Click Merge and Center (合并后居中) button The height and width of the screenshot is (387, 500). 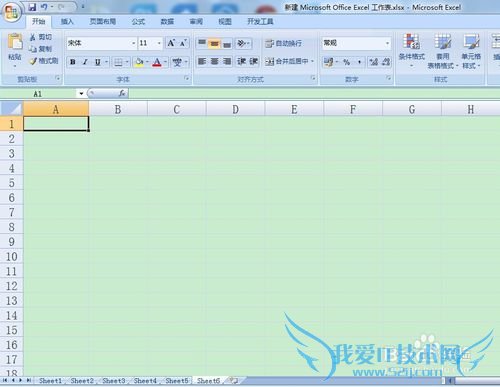pyautogui.click(x=287, y=61)
